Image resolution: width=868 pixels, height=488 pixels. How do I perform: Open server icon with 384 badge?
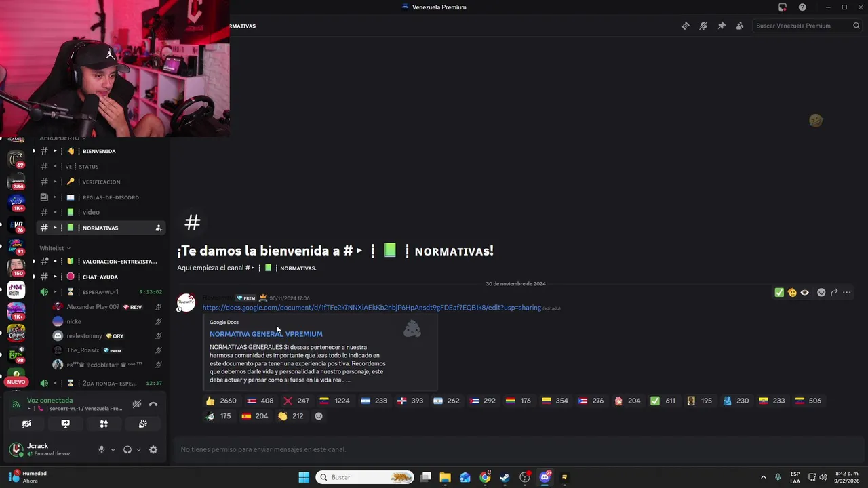click(x=16, y=180)
